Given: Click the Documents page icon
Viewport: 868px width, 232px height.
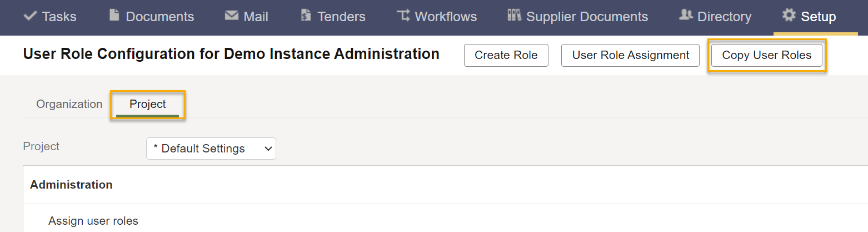Looking at the screenshot, I should pyautogui.click(x=114, y=15).
